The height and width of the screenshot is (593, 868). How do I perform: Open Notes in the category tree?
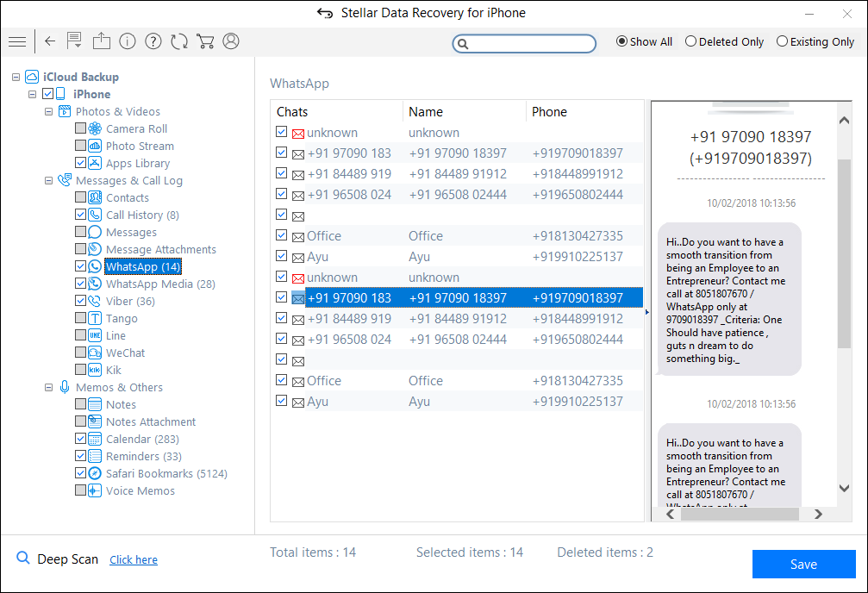pyautogui.click(x=121, y=405)
